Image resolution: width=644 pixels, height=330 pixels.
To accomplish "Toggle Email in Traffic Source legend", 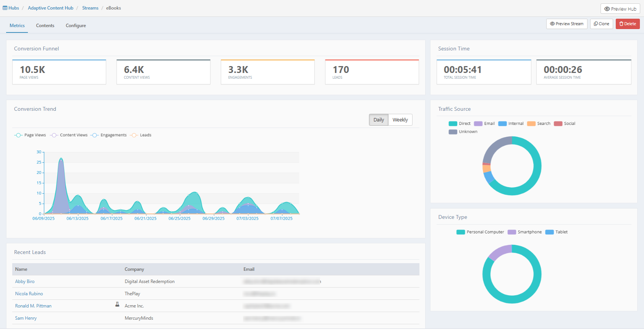I will (484, 123).
